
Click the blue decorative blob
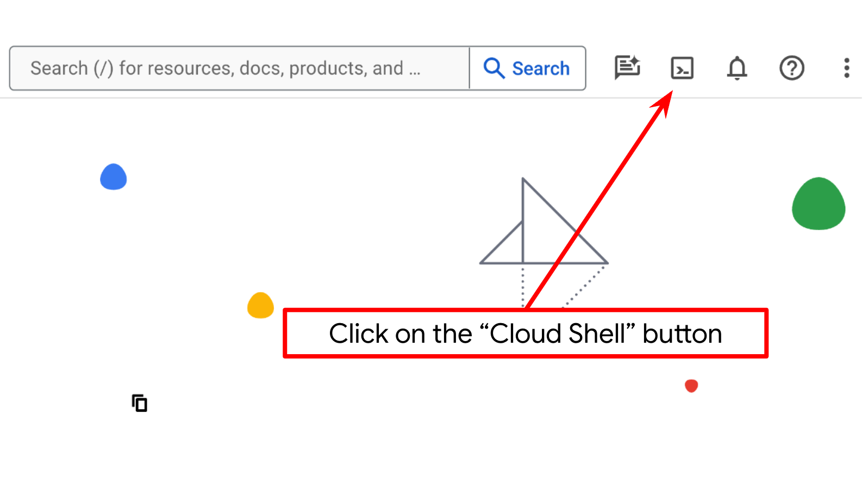pyautogui.click(x=113, y=177)
